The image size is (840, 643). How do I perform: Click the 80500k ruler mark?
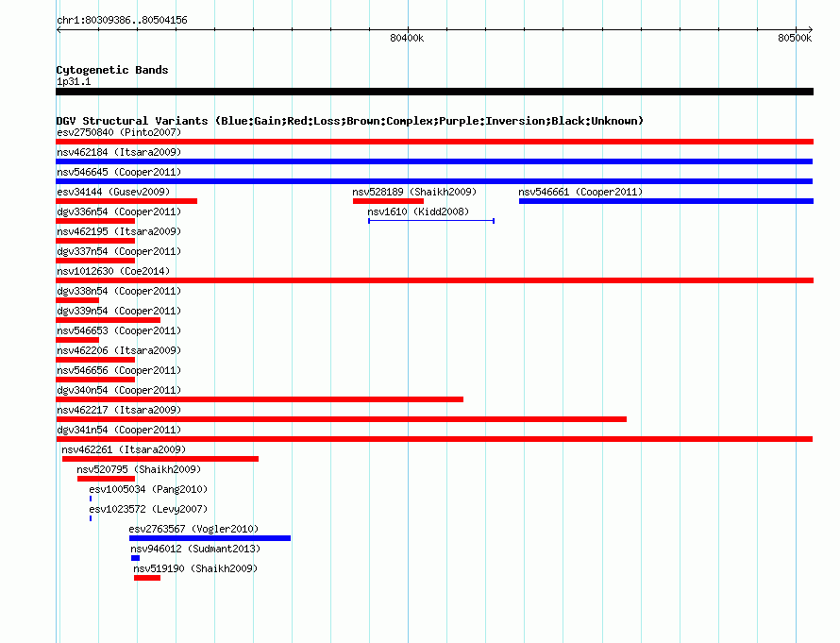795,38
